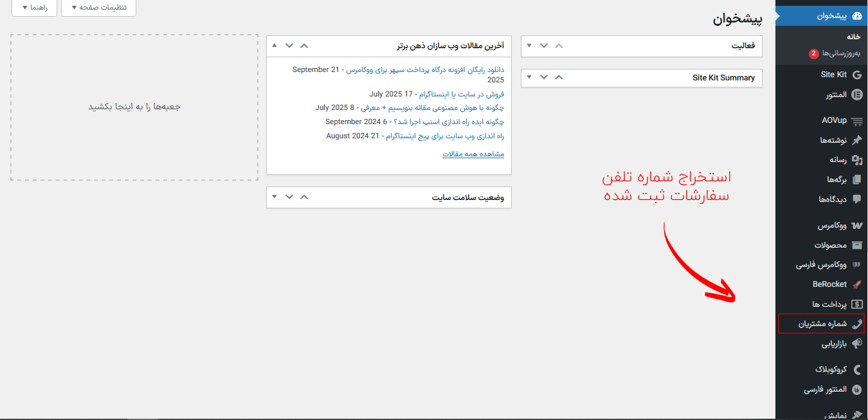Open article چگونه با هوش مصنوعی مقاله بنویسیم
Viewport: 868px width, 420px height.
coord(431,107)
